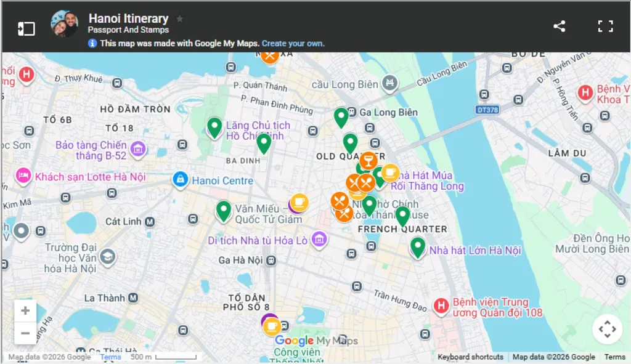The image size is (631, 364).
Task: Select the Cát Linh metro station marker
Action: tap(150, 222)
